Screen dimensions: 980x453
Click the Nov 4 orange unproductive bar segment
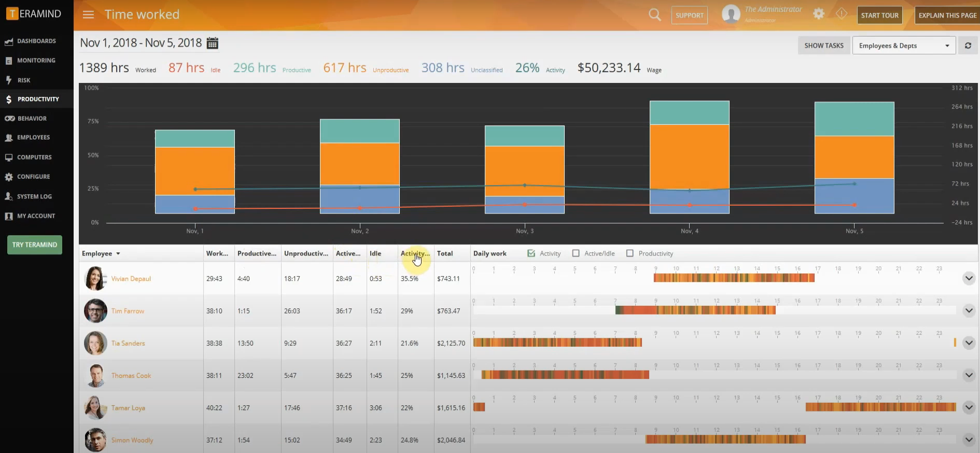(x=689, y=157)
